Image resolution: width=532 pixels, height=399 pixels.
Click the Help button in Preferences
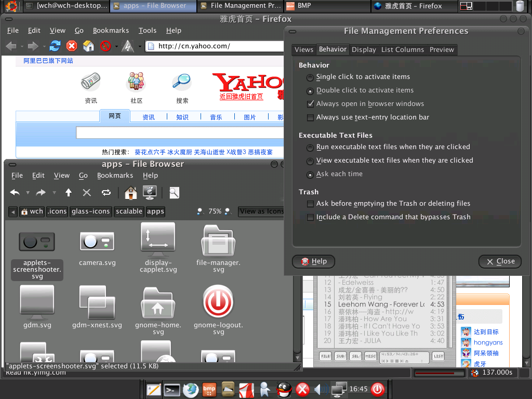point(313,261)
